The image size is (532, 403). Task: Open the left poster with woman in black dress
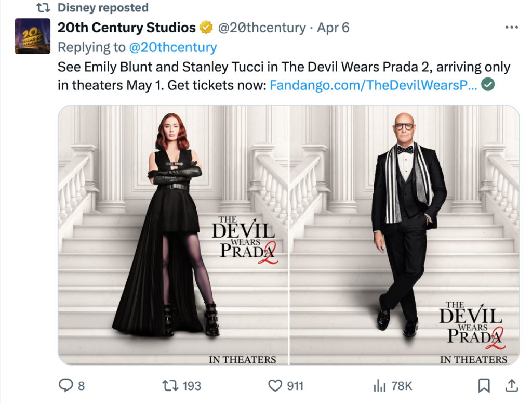tap(173, 234)
